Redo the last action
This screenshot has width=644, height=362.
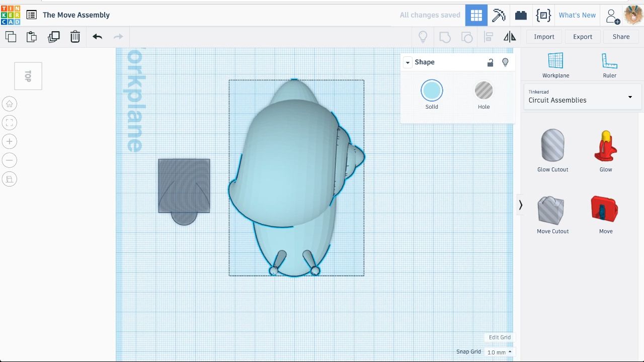(x=118, y=37)
